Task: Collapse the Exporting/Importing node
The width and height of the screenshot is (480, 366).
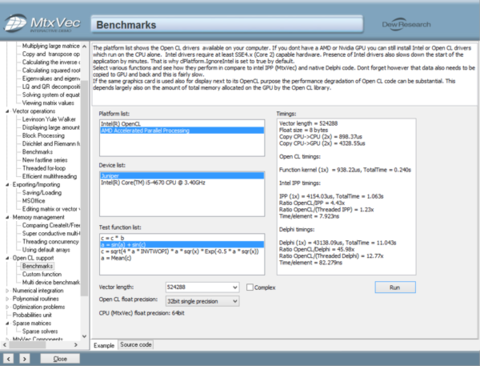Action: (7, 185)
